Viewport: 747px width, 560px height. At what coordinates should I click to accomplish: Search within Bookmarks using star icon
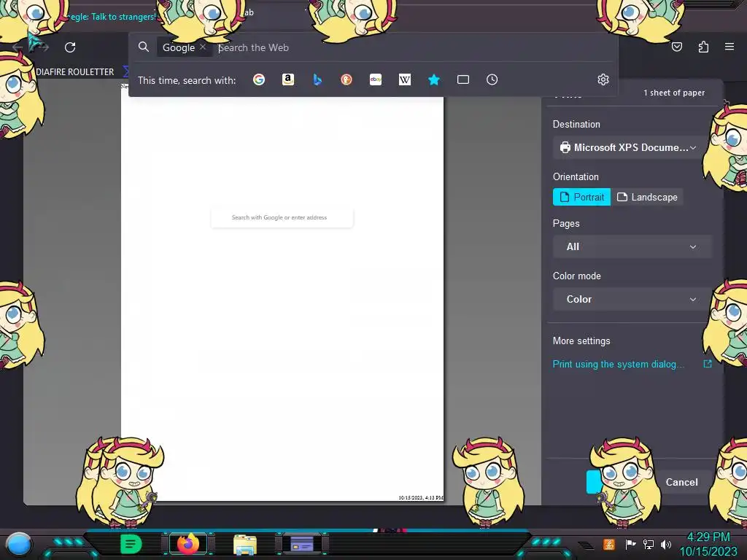click(433, 79)
